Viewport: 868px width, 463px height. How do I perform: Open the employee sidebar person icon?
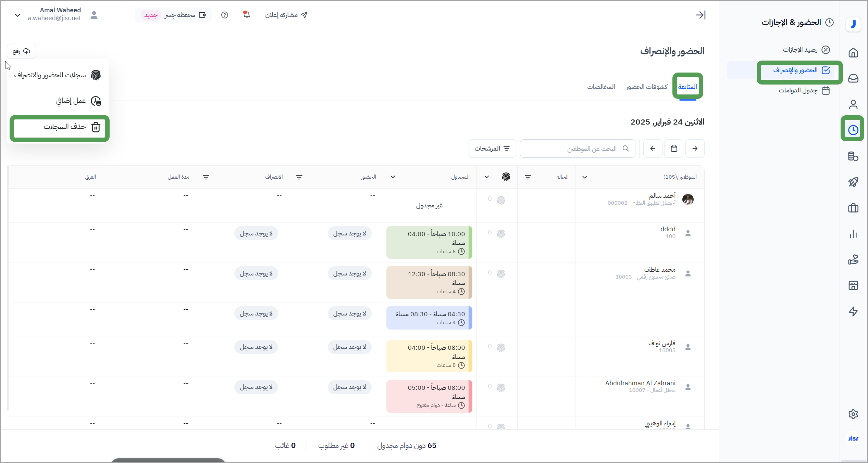point(853,104)
